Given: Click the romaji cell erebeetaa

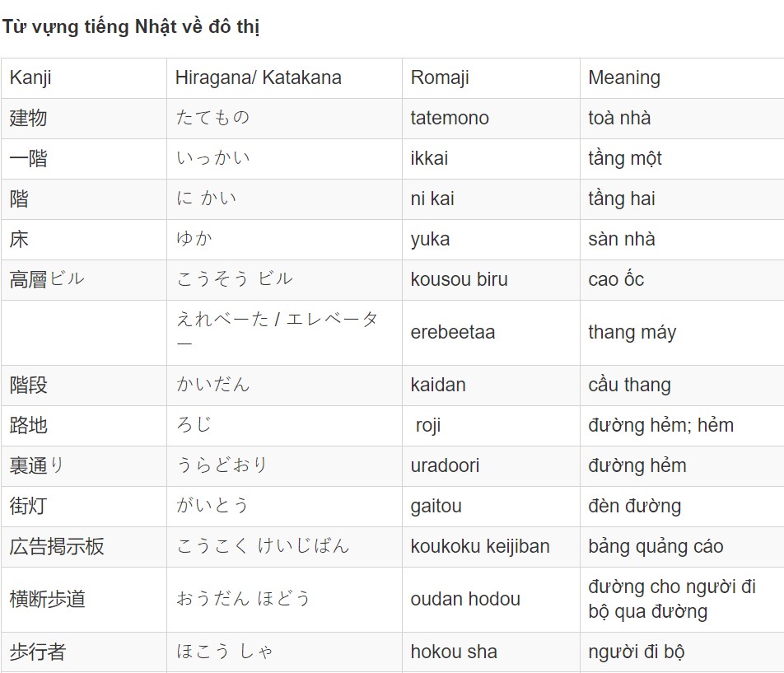Looking at the screenshot, I should point(491,333).
